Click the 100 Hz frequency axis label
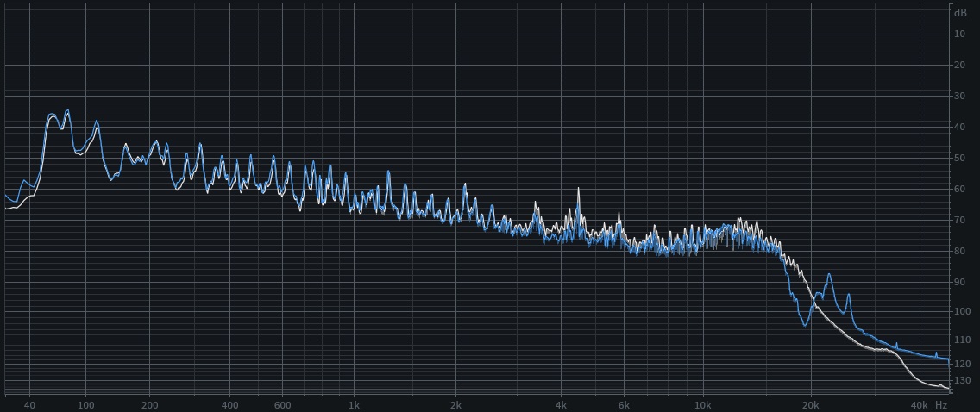 pyautogui.click(x=86, y=405)
